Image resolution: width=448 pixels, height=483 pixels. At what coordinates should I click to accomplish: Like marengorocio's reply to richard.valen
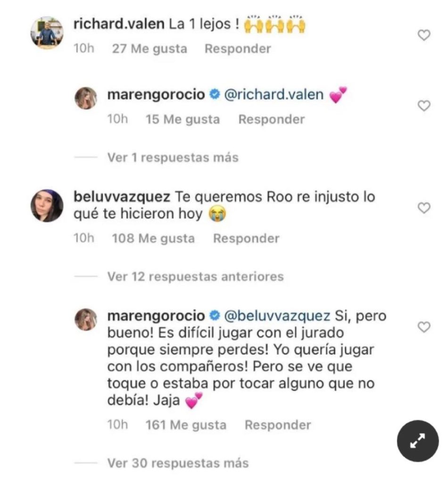[x=424, y=106]
